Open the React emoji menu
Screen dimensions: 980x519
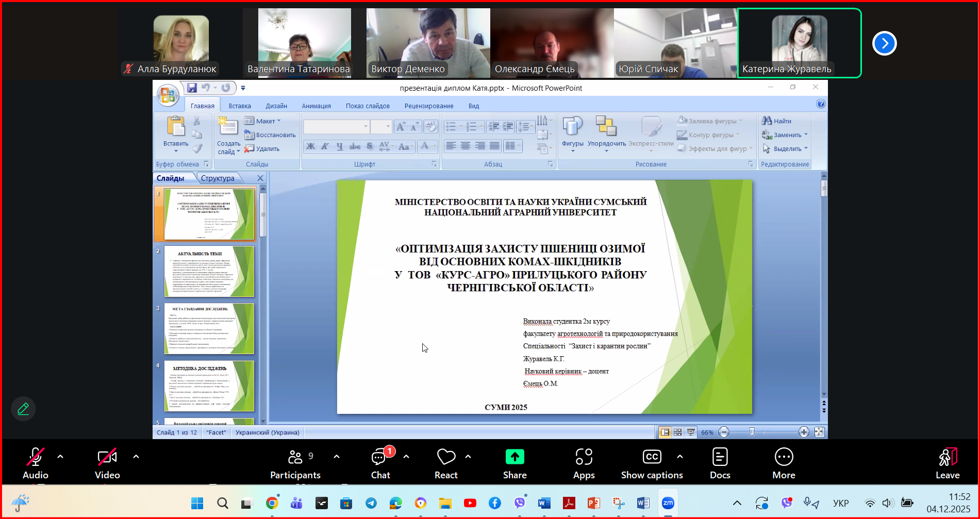[446, 457]
